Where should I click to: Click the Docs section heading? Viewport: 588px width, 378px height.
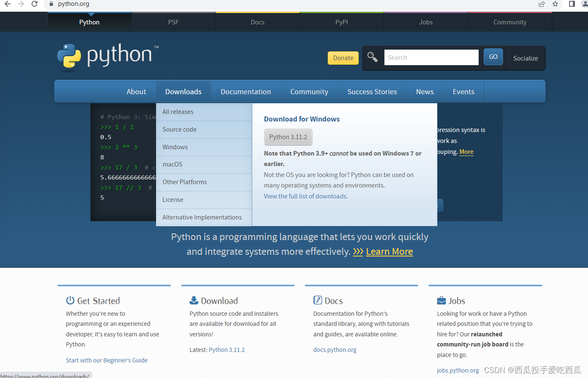coord(334,301)
